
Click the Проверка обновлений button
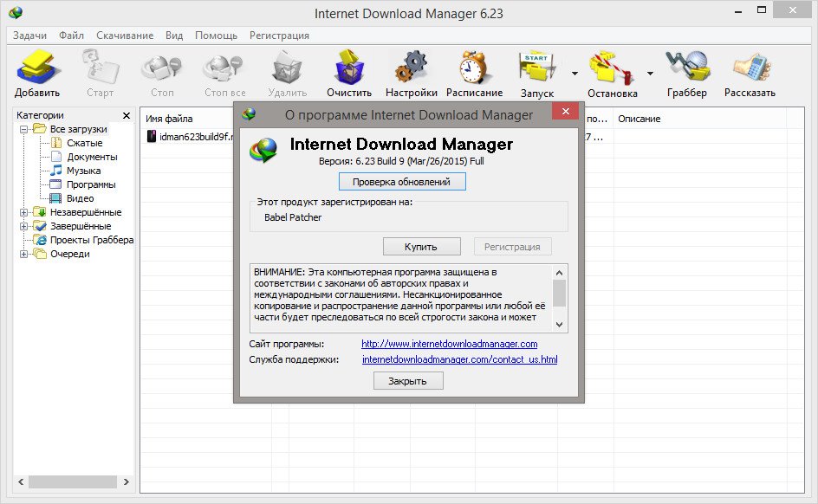402,182
